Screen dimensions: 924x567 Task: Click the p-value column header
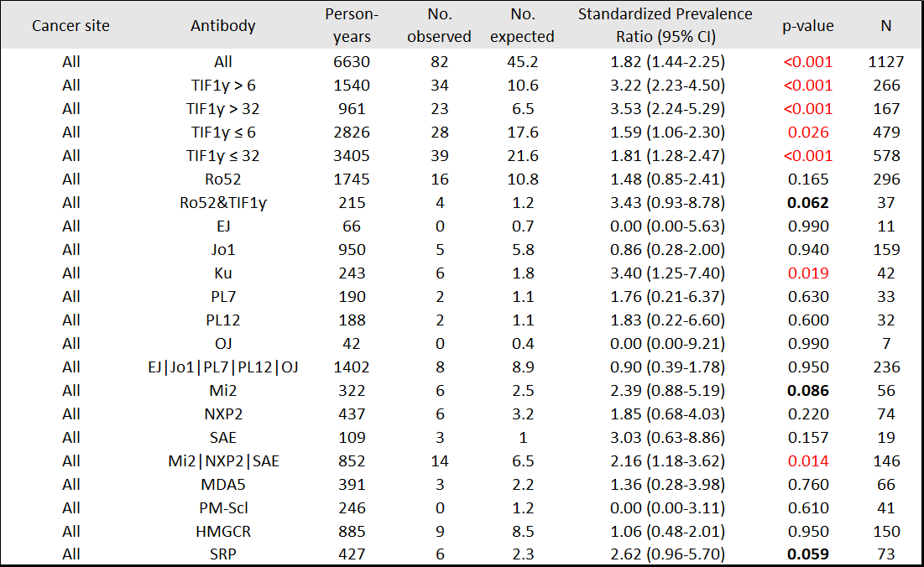point(807,26)
